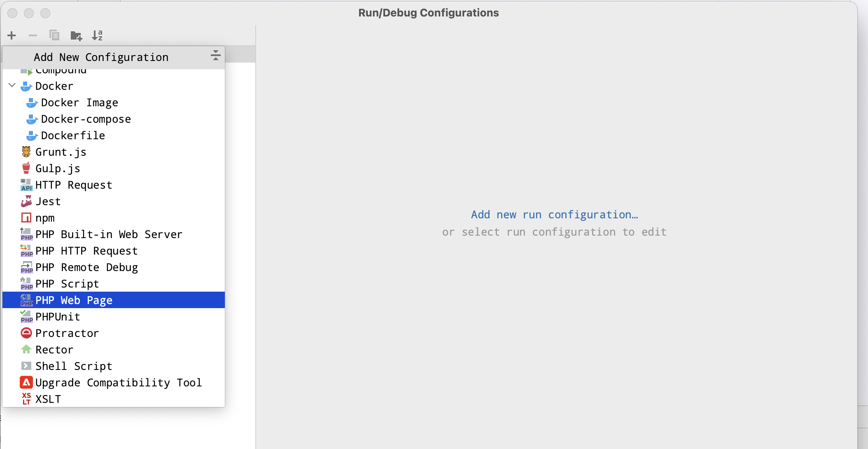Sort configurations alphabetically
Screen dimensions: 868x449
[98, 35]
